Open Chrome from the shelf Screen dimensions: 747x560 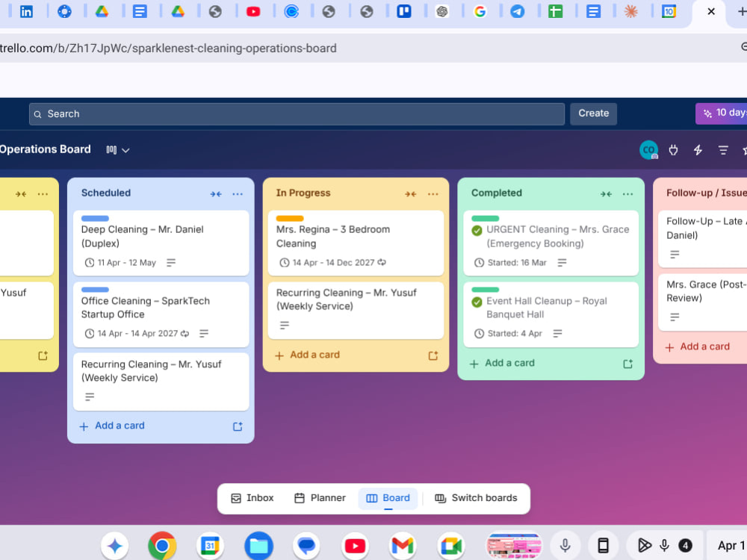pyautogui.click(x=162, y=546)
